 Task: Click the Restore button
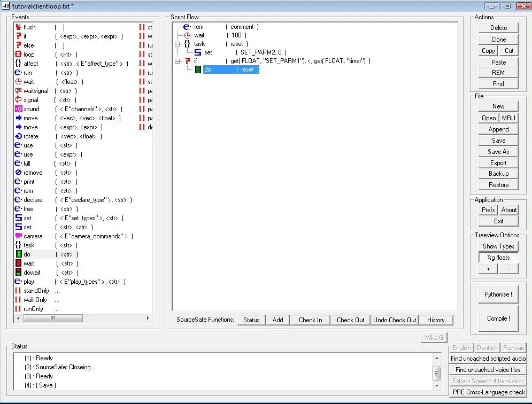[x=498, y=185]
